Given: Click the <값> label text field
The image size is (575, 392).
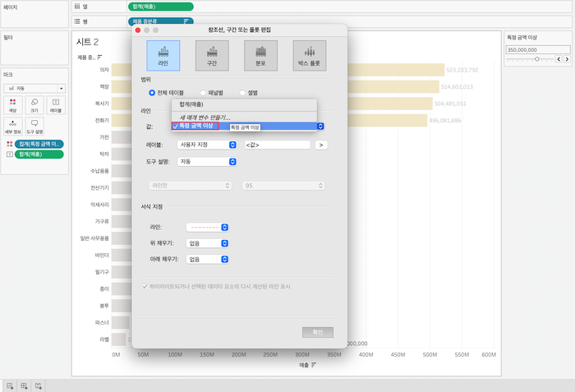Looking at the screenshot, I should click(278, 145).
